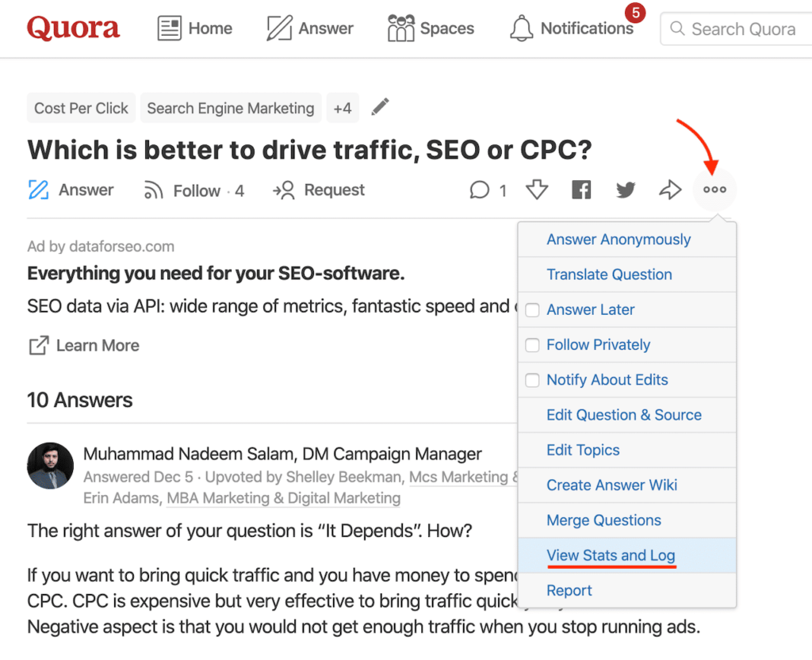812x660 pixels.
Task: Click Request answers button
Action: (319, 190)
